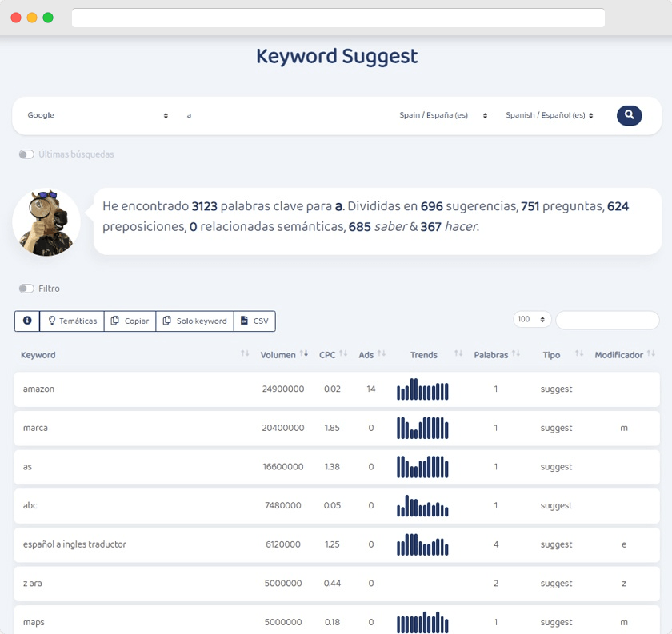Select the 'z ara' keyword cell
This screenshot has height=634, width=672.
click(x=33, y=584)
